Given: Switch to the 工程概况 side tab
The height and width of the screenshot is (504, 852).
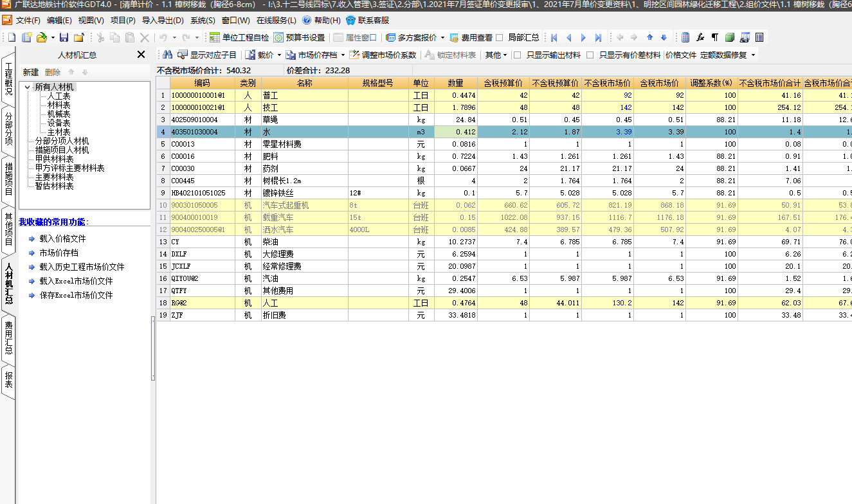Looking at the screenshot, I should 8,78.
